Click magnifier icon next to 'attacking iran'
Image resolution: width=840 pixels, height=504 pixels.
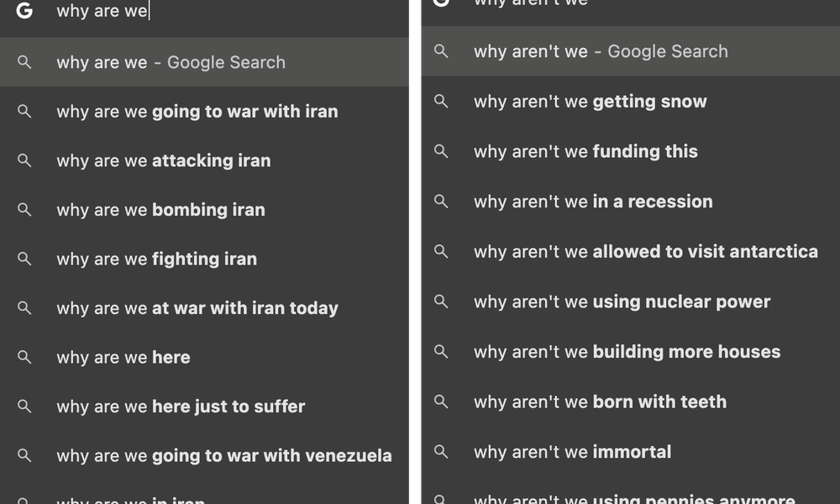point(24,160)
